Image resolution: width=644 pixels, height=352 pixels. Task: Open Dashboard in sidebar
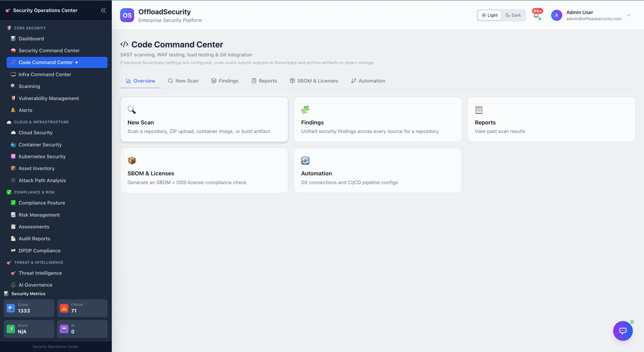click(57, 39)
